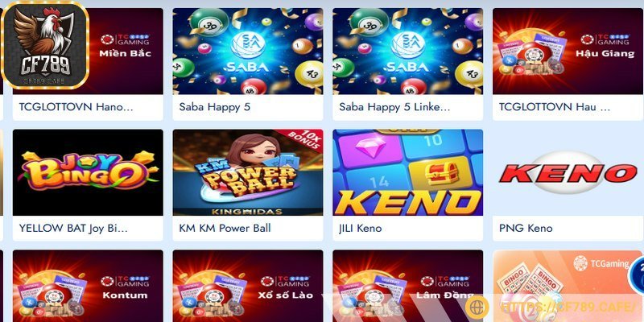Open the JILI Keno game image

pos(408,172)
